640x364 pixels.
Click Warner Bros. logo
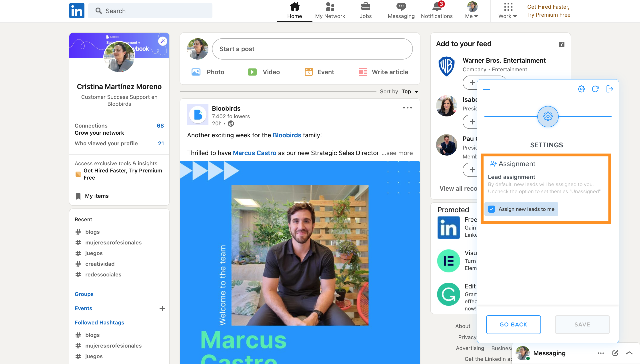click(446, 66)
